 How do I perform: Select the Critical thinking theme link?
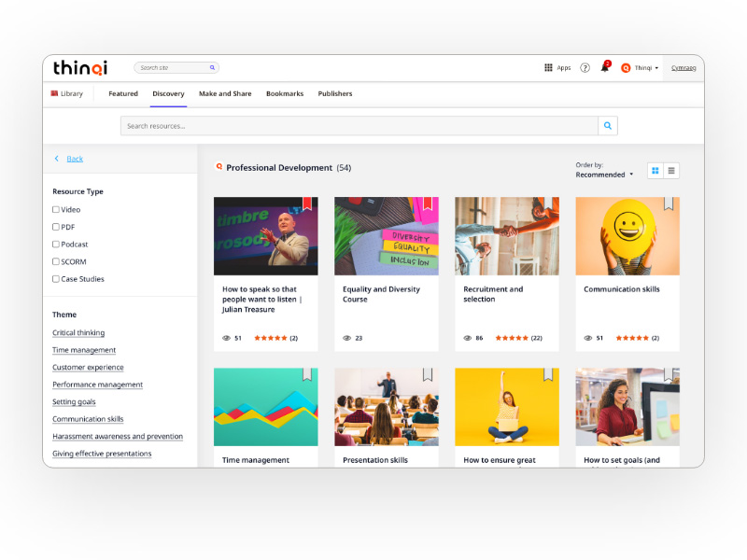pos(78,333)
